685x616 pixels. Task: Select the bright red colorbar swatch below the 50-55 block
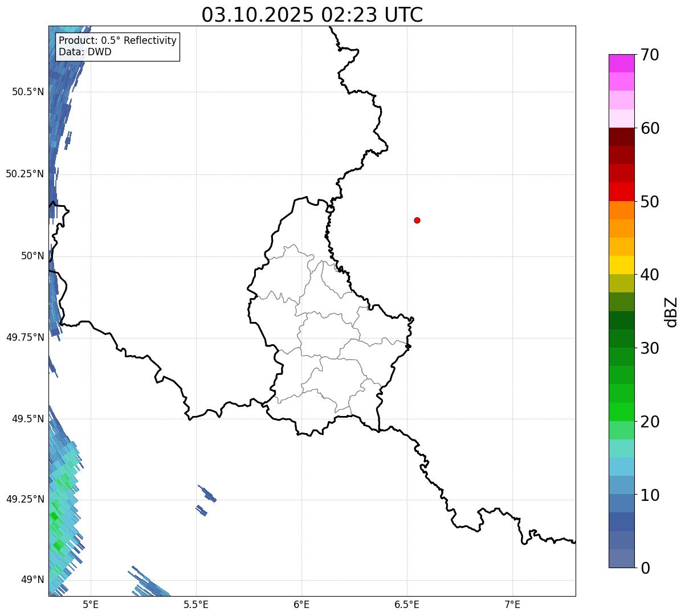[622, 191]
